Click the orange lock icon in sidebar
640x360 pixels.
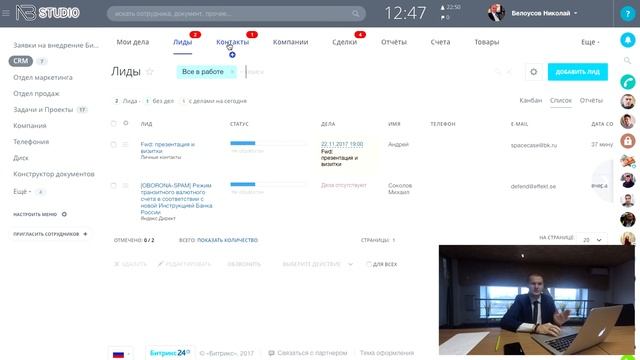click(x=627, y=141)
